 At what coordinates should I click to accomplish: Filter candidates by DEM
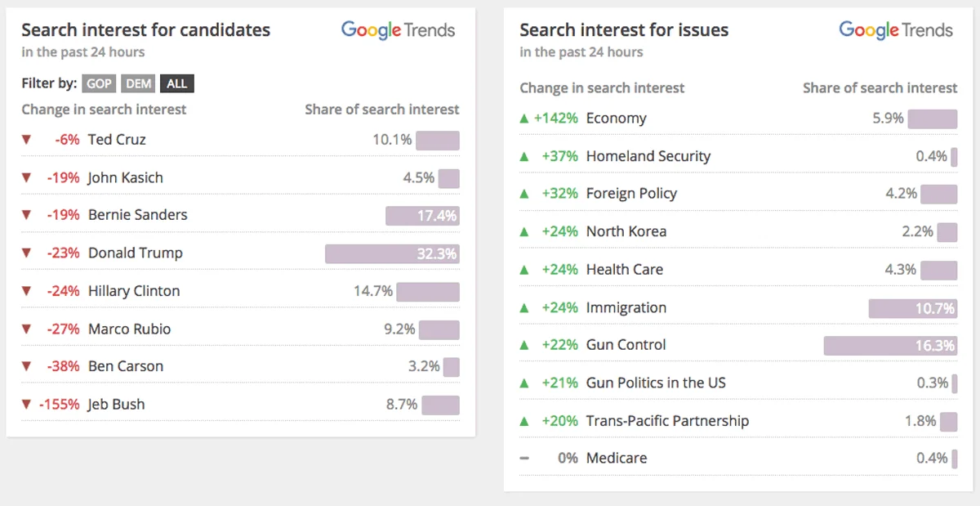[x=139, y=83]
